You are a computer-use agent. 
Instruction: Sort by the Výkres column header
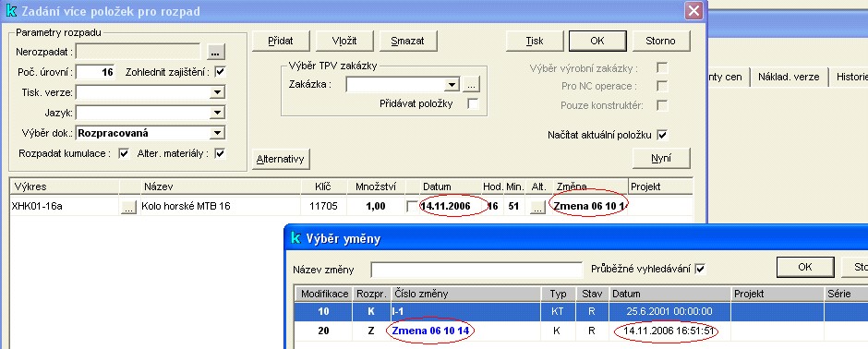click(x=65, y=187)
